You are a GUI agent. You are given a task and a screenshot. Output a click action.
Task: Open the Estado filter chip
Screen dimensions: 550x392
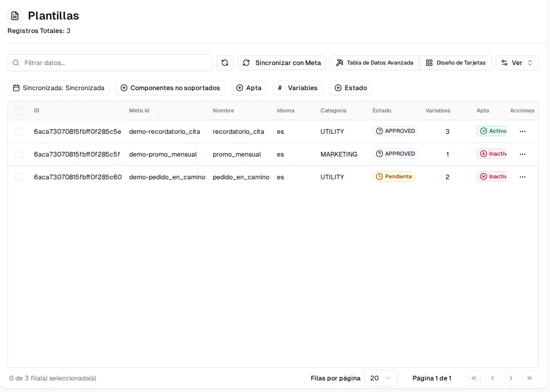coord(351,88)
